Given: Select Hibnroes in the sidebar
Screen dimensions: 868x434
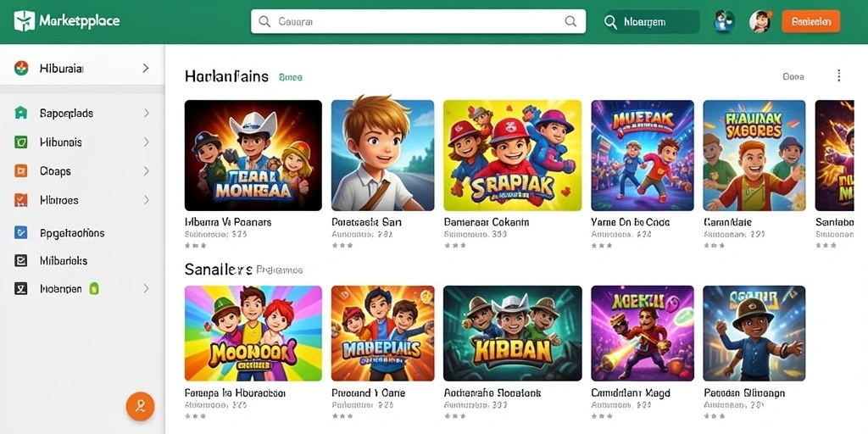Looking at the screenshot, I should [59, 200].
